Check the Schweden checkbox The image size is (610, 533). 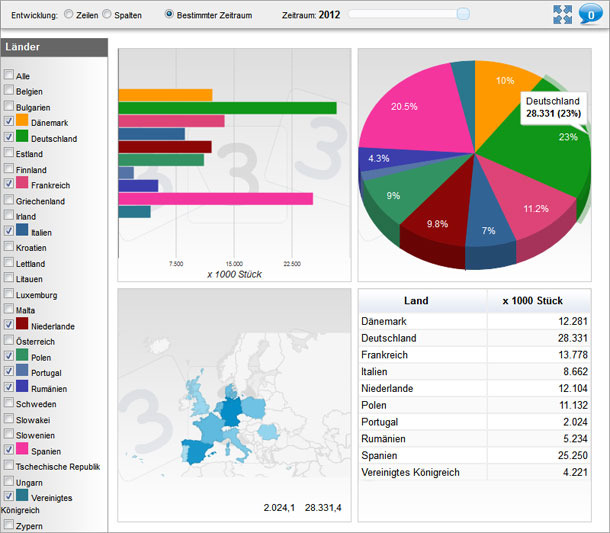pos(9,402)
